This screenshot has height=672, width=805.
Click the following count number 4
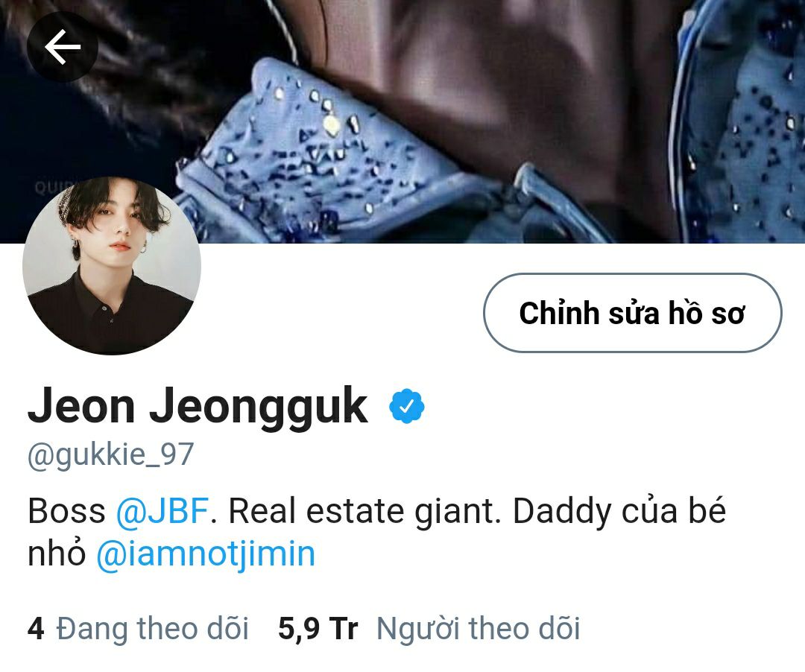tap(36, 628)
